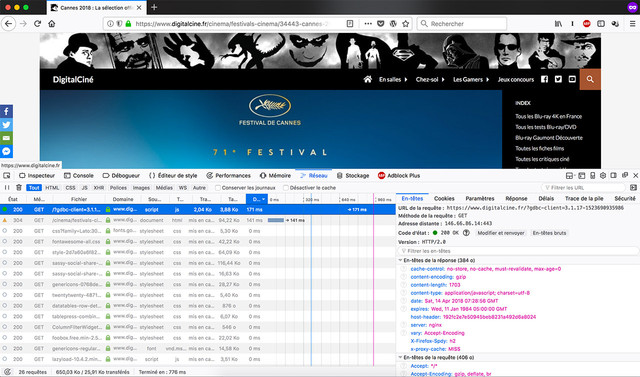The height and width of the screenshot is (377, 640).
Task: Click the Filtrer les URL field
Action: pos(584,188)
